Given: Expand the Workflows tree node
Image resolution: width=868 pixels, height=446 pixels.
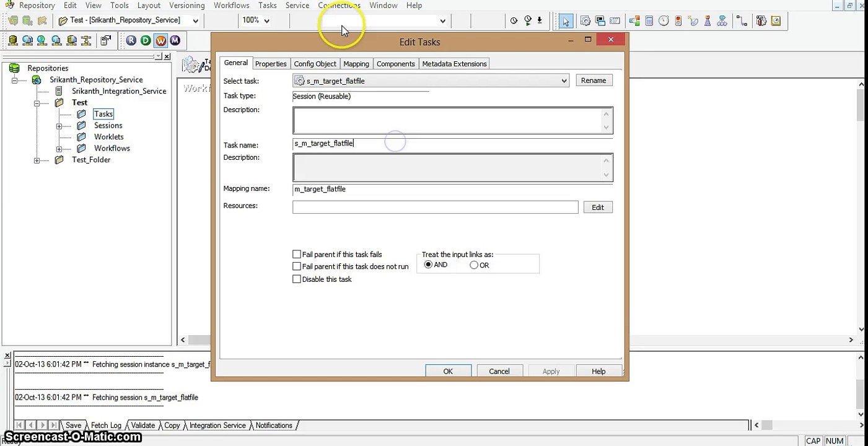Looking at the screenshot, I should coord(59,149).
